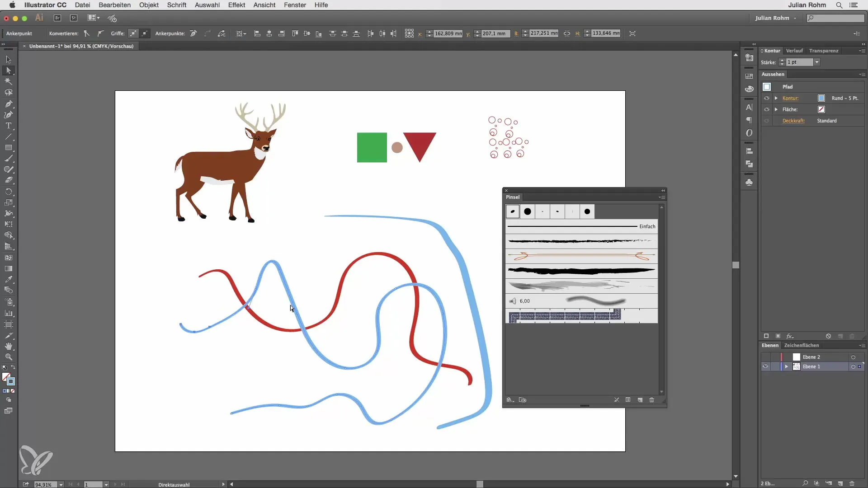Select the Magic Wand tool
The image size is (868, 488).
[9, 82]
